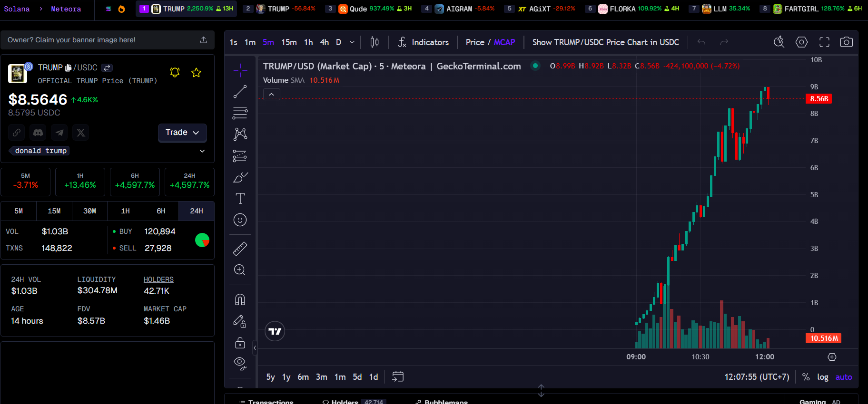Enter fullscreen chart mode

[x=824, y=42]
